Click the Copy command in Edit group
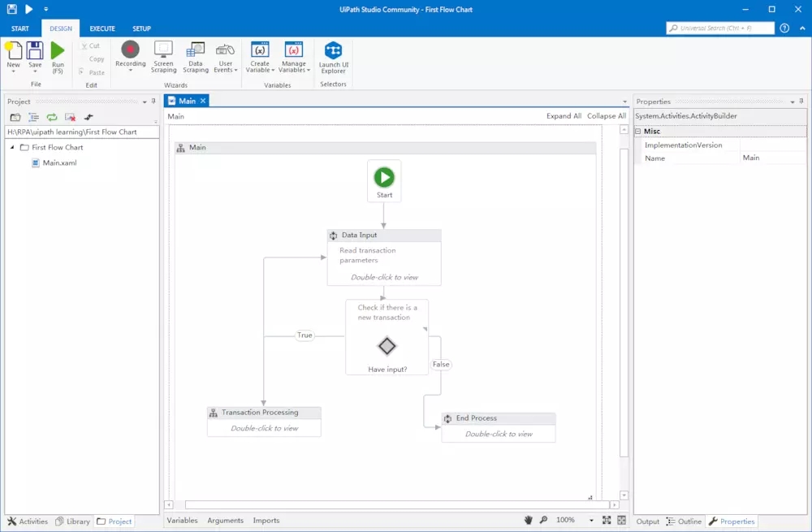812x532 pixels. (x=97, y=59)
